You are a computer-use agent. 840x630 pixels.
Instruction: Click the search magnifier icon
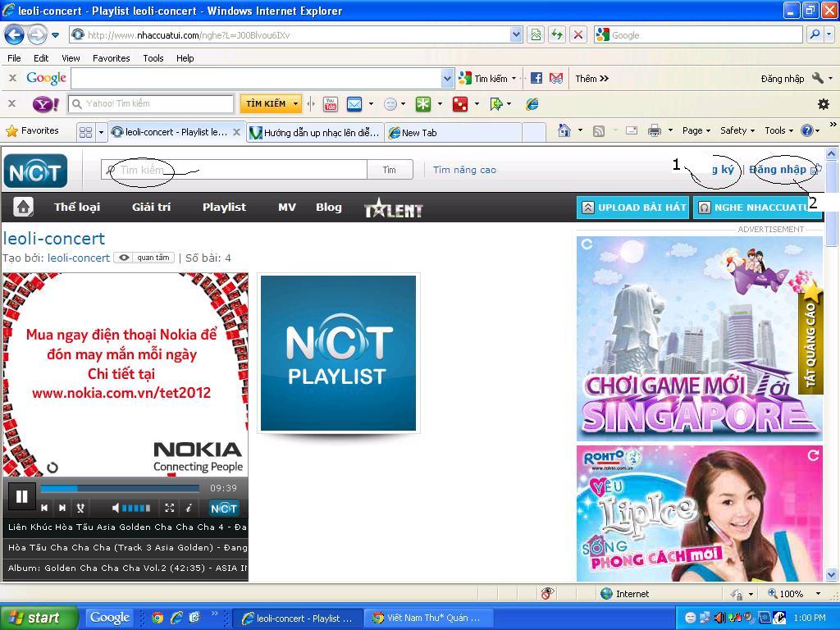[815, 34]
